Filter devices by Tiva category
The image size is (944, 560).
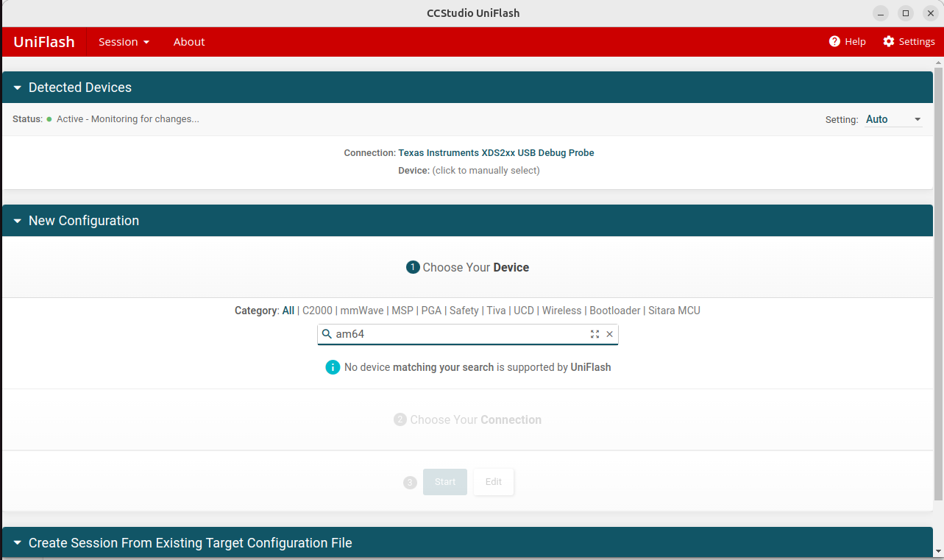tap(496, 311)
